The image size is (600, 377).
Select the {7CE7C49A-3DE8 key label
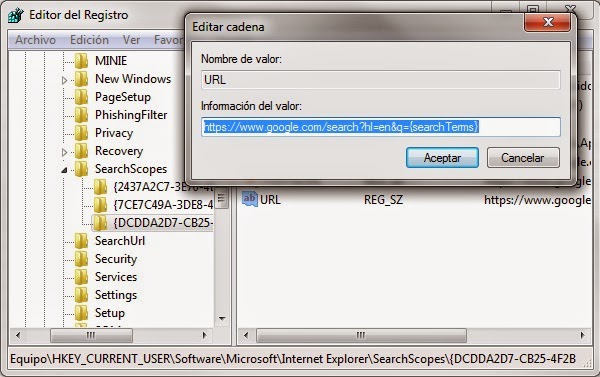point(163,205)
